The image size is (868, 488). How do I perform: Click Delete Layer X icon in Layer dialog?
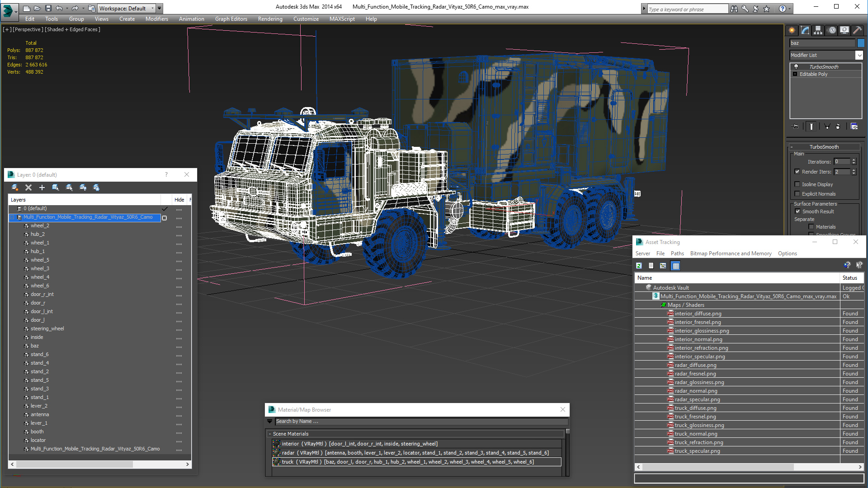28,188
